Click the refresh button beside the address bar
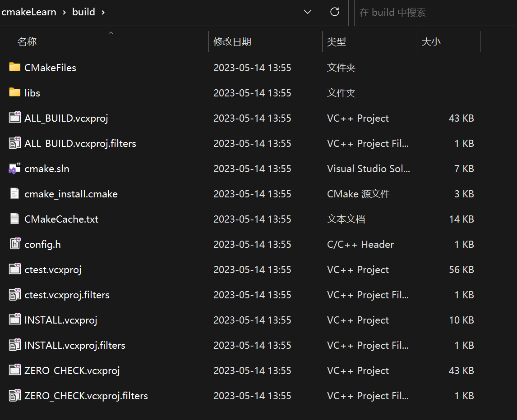Image resolution: width=517 pixels, height=420 pixels. (x=335, y=12)
